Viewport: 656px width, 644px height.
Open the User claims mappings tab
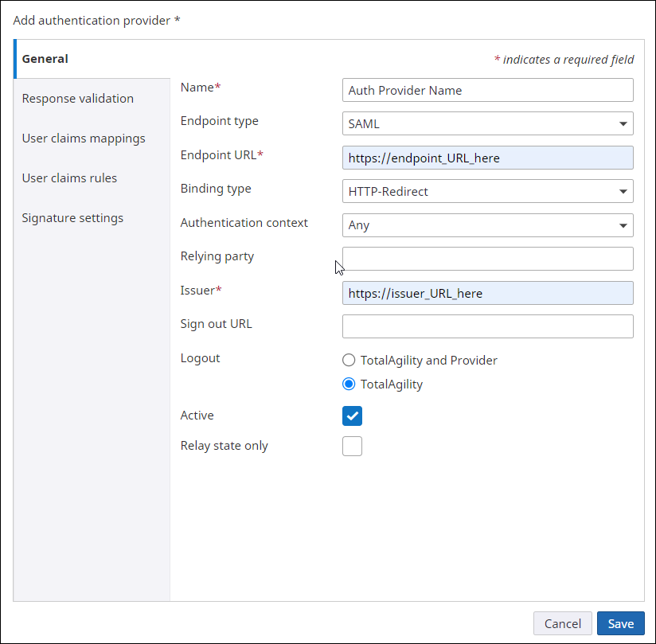83,138
